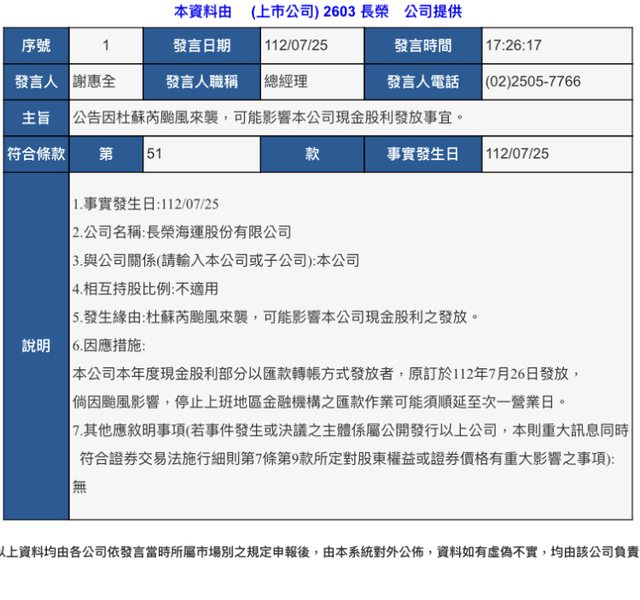Click the 事實發生日 header cell
This screenshot has width=640, height=600.
tap(422, 154)
